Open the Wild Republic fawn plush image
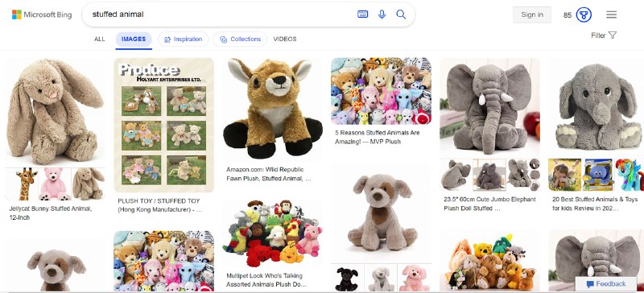 [273, 109]
